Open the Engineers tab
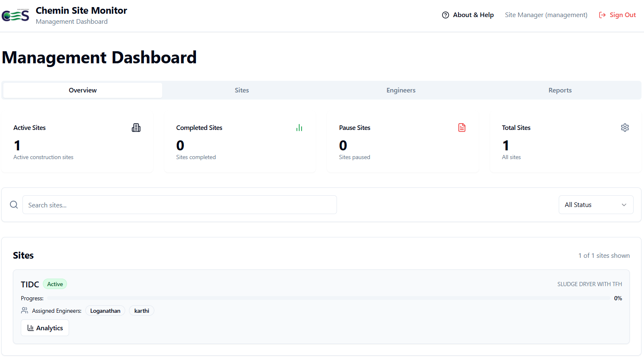644x359 pixels. [401, 90]
